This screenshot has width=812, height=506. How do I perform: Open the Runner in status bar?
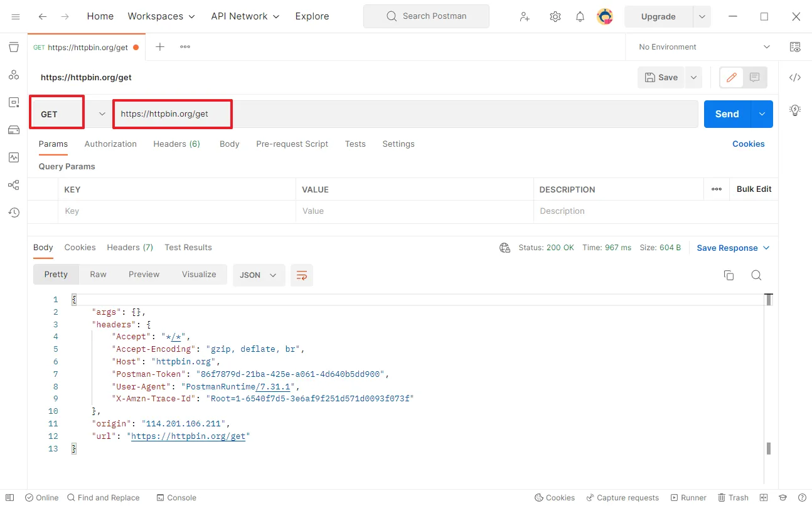click(688, 498)
